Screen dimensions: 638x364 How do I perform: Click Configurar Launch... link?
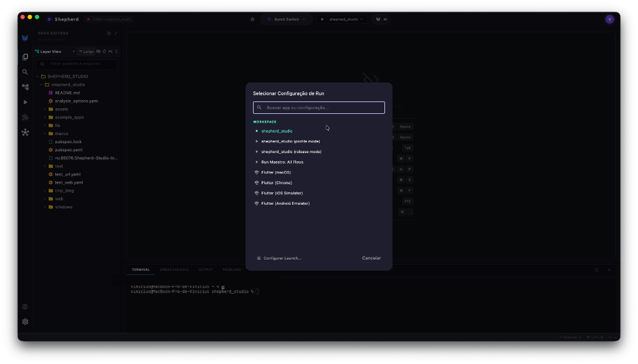click(279, 258)
